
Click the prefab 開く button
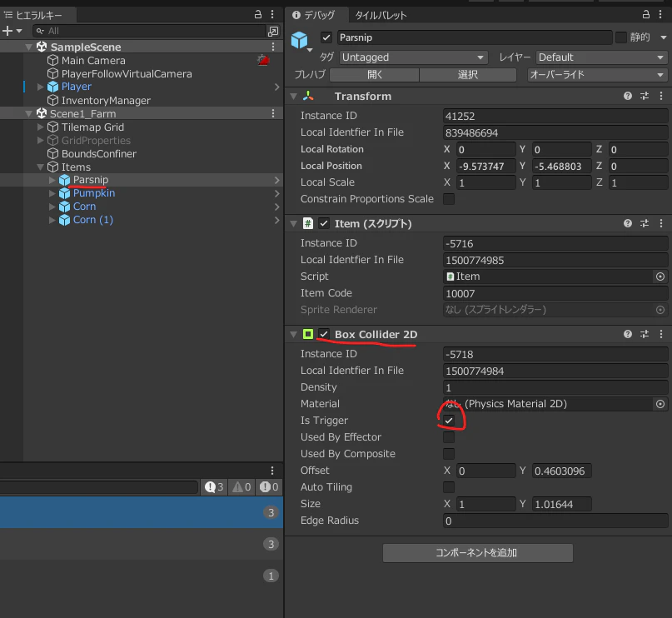point(374,75)
